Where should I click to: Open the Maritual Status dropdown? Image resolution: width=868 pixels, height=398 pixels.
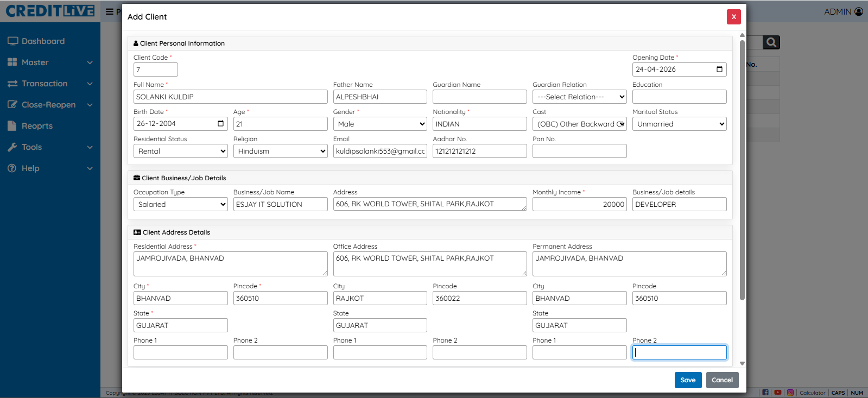[679, 124]
